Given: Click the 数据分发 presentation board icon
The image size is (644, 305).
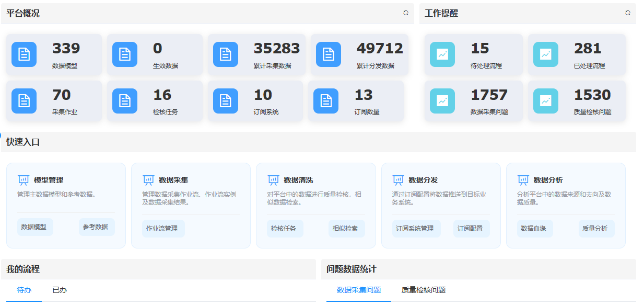Looking at the screenshot, I should 398,180.
